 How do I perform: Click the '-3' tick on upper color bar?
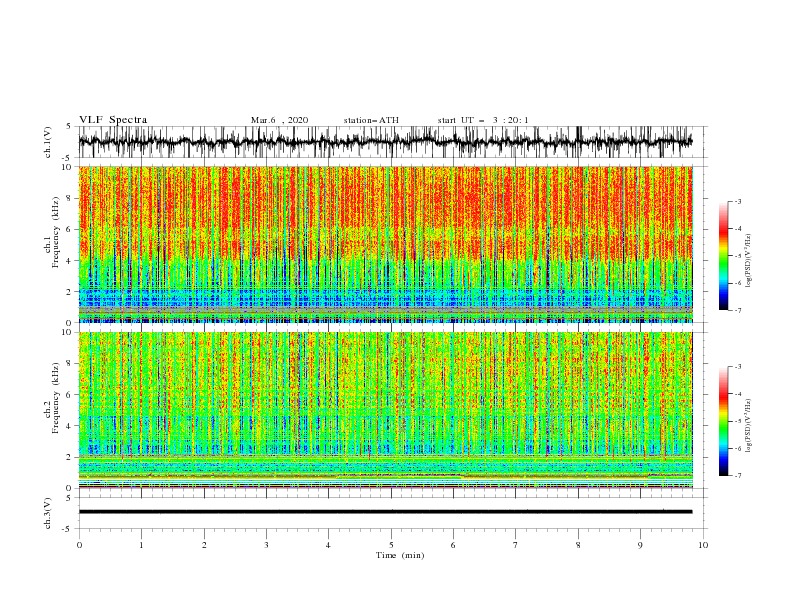[x=737, y=201]
